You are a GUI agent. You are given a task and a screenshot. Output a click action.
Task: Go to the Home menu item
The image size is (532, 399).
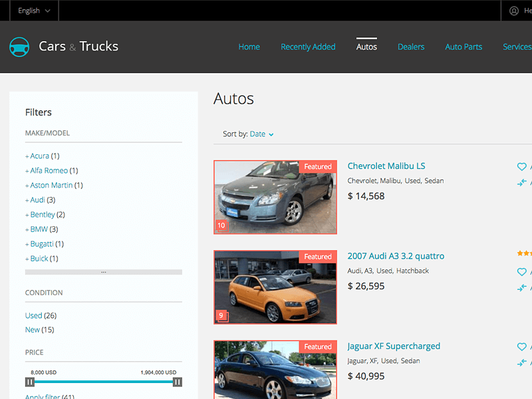tap(249, 47)
